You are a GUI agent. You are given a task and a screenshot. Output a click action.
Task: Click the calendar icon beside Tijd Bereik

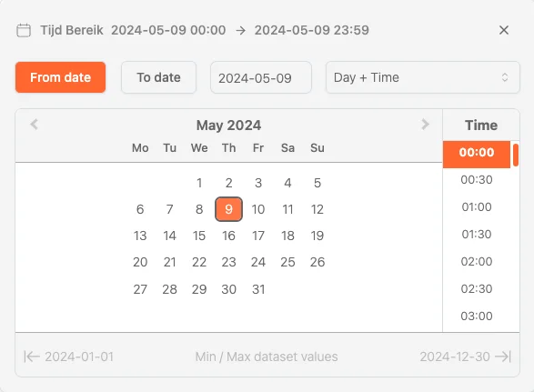point(24,30)
